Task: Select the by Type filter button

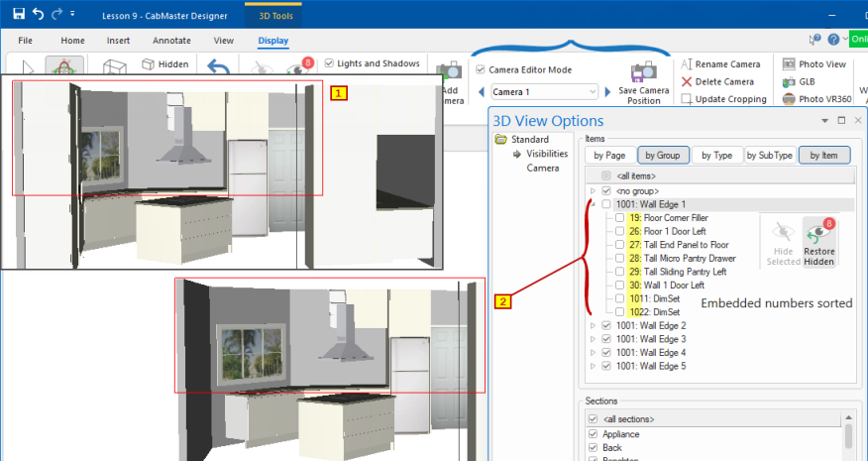Action: coord(716,155)
